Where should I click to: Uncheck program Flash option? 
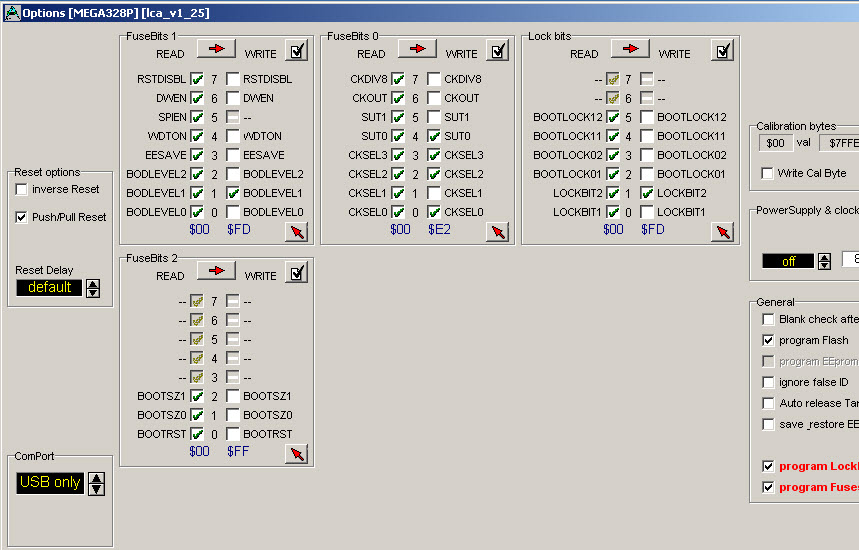(769, 341)
